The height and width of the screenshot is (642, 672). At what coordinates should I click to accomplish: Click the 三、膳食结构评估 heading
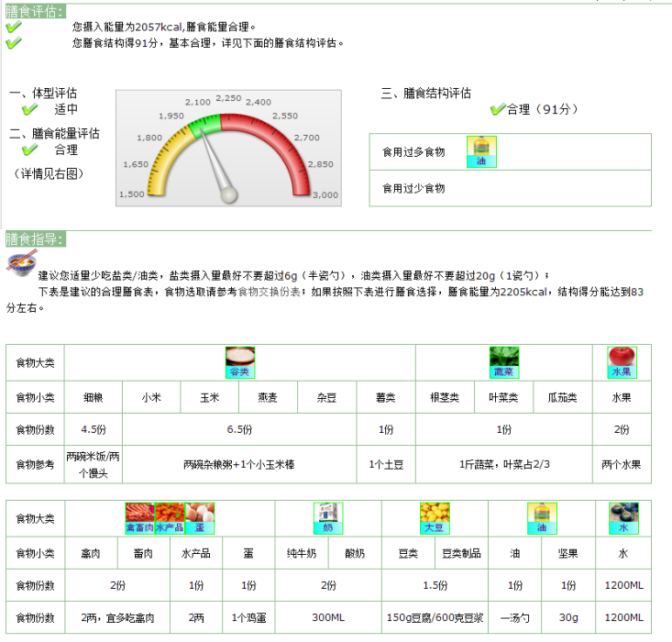click(426, 93)
